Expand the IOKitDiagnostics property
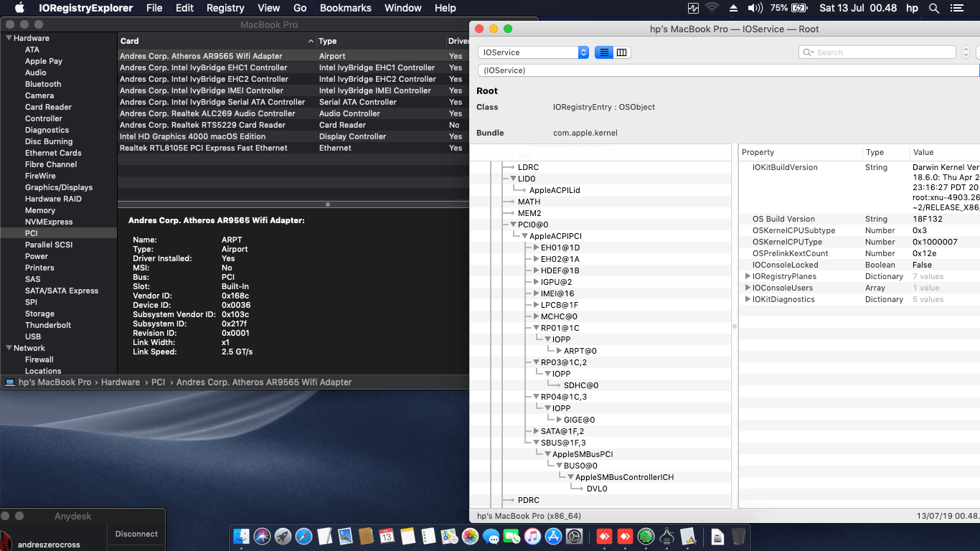The width and height of the screenshot is (980, 551). 748,299
